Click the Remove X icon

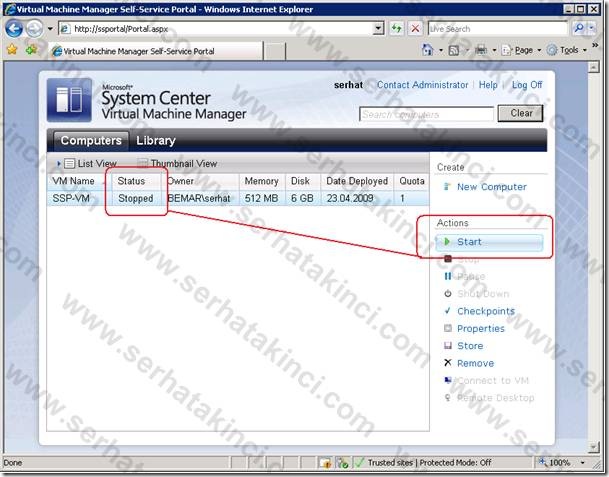click(448, 362)
